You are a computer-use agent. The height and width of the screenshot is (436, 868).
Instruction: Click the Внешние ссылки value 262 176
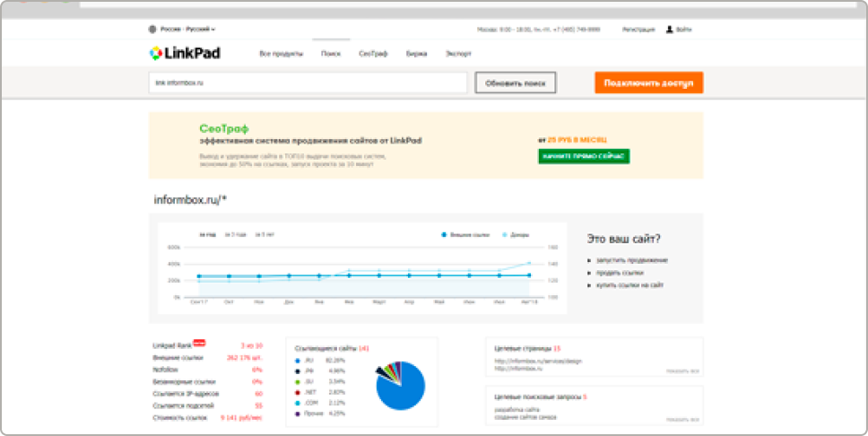245,358
